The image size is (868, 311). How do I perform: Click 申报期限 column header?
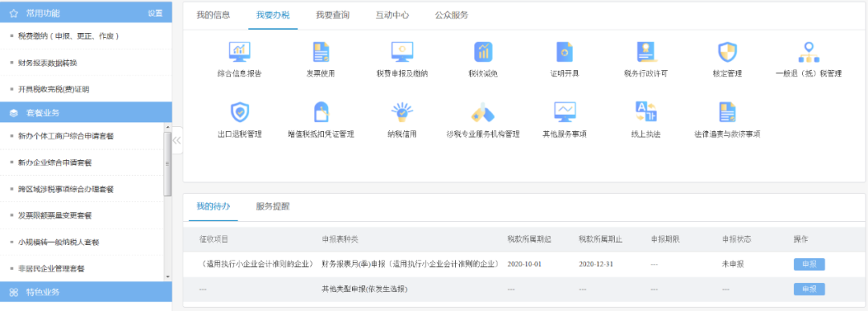665,239
